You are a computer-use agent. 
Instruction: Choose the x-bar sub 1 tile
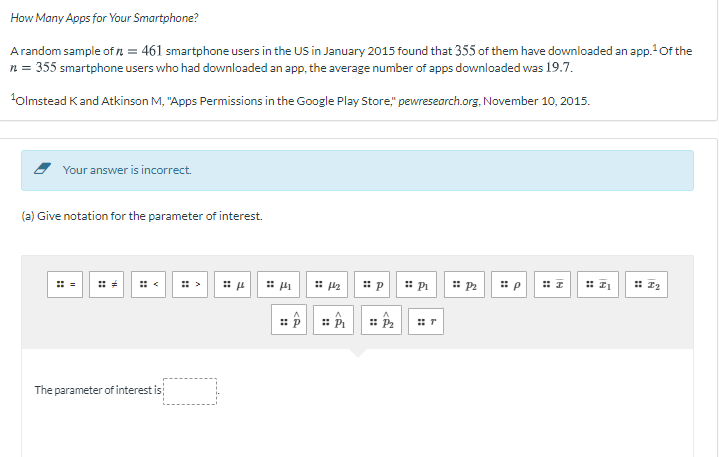(598, 285)
